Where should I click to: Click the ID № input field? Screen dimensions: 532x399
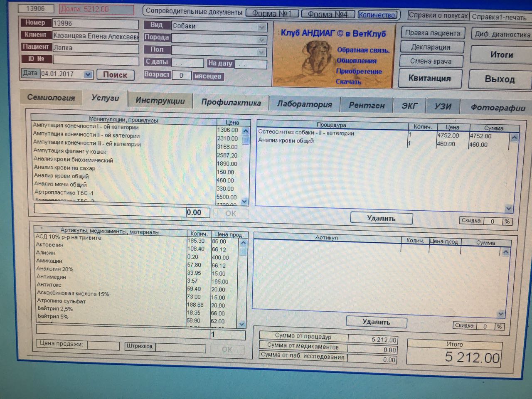95,60
